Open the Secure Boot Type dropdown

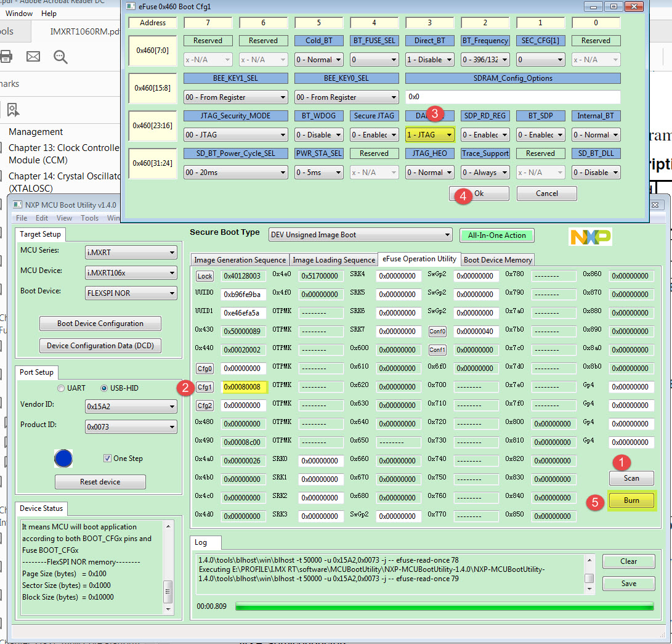tap(360, 235)
